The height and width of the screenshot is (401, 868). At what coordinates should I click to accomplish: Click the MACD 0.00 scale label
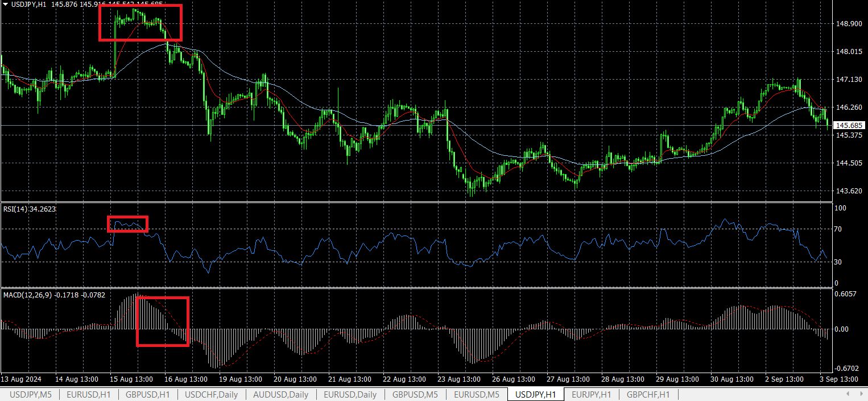coord(842,329)
